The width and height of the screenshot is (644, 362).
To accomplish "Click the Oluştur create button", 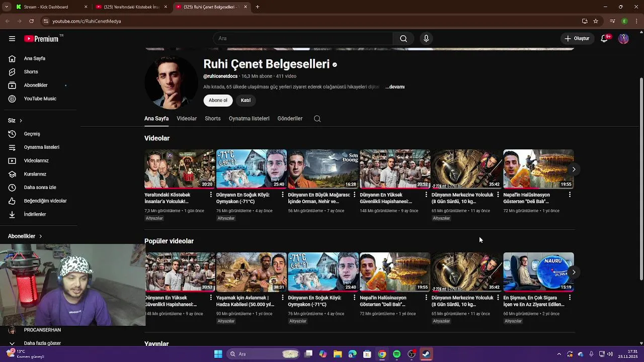I will (577, 39).
